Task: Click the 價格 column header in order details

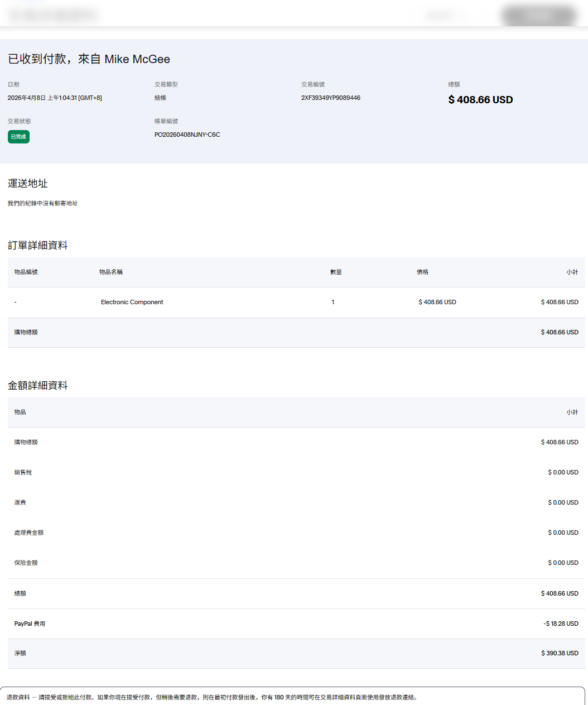Action: pos(422,272)
